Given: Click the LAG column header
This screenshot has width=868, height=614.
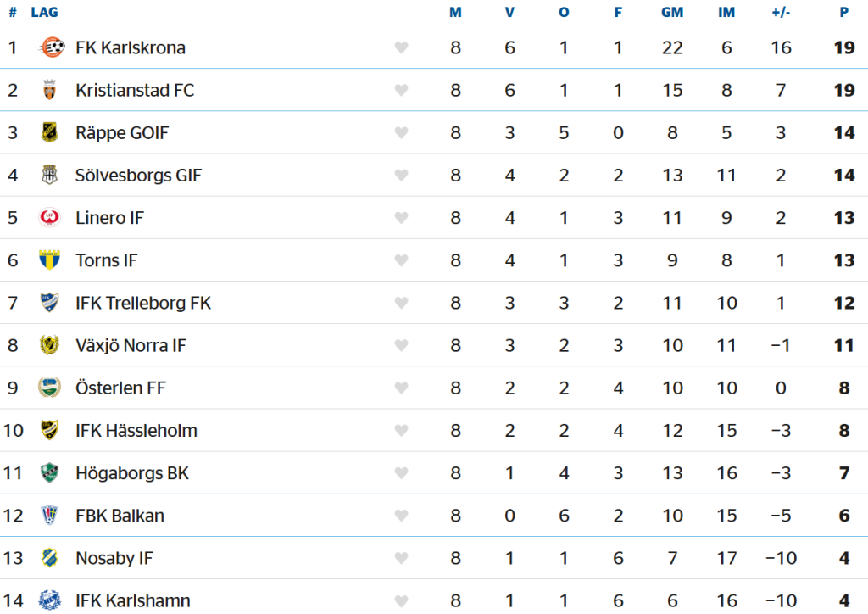Looking at the screenshot, I should (44, 13).
